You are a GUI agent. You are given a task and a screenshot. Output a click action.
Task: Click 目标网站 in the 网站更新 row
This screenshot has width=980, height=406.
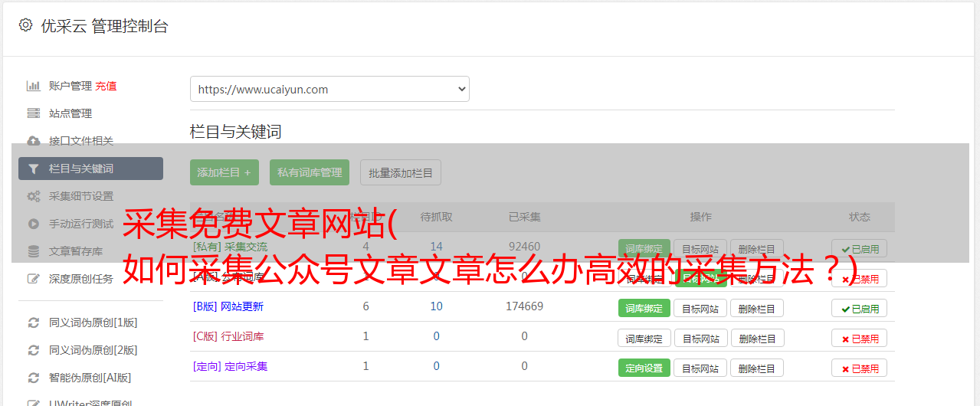(x=700, y=308)
